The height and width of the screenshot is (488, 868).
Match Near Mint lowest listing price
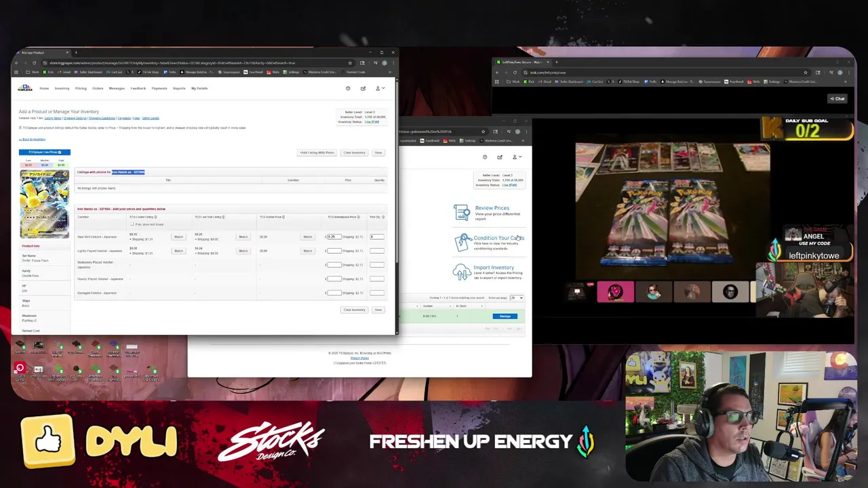178,237
